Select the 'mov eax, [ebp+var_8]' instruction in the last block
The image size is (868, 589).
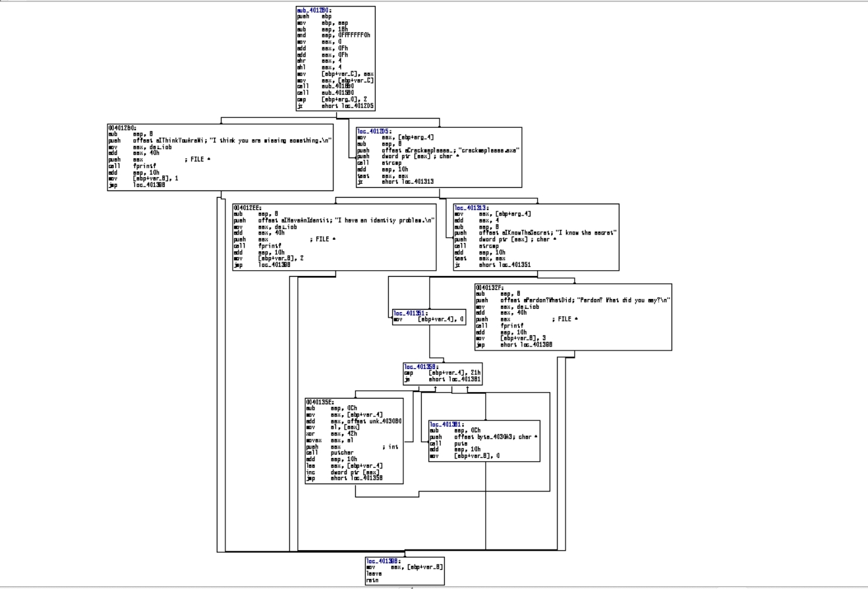coord(405,567)
